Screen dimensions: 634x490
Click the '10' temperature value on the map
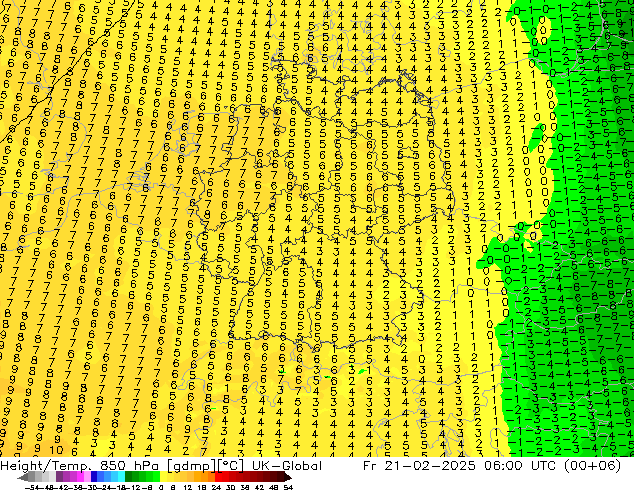[56, 450]
